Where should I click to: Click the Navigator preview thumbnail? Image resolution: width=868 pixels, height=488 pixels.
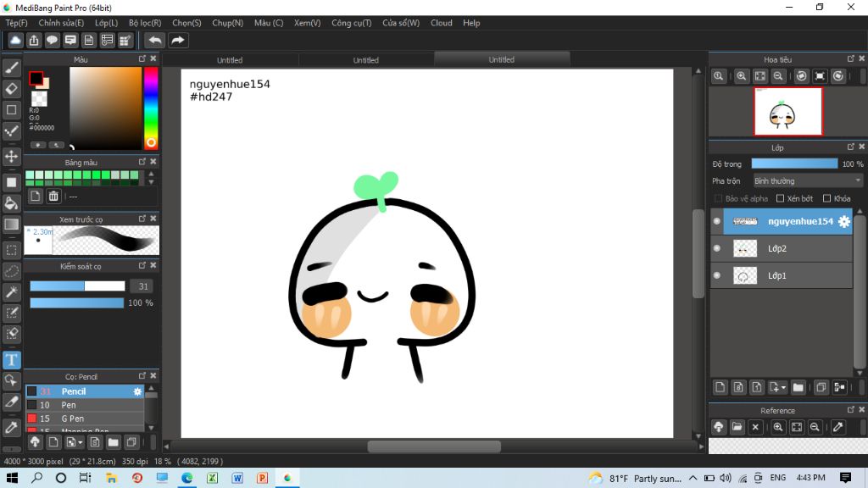pos(787,111)
